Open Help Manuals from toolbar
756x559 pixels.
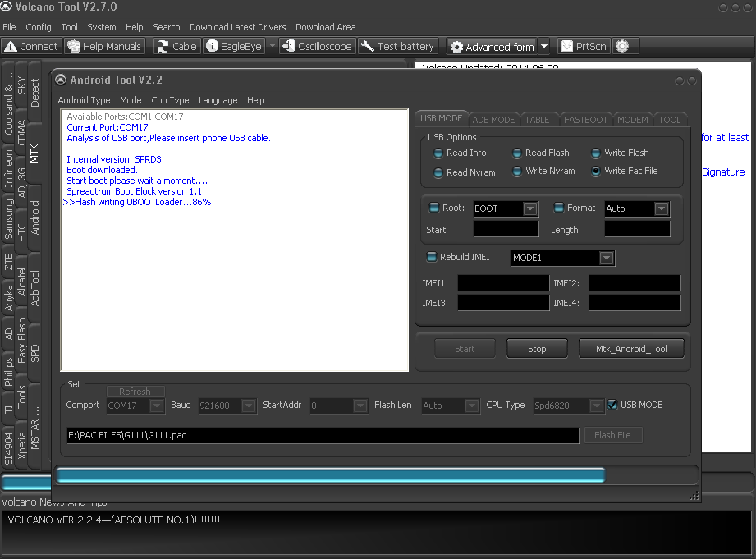(105, 47)
